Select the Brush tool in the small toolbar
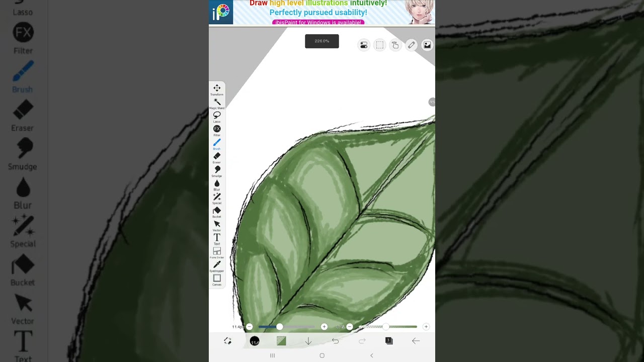Viewport: 644px width, 362px height. point(217,144)
